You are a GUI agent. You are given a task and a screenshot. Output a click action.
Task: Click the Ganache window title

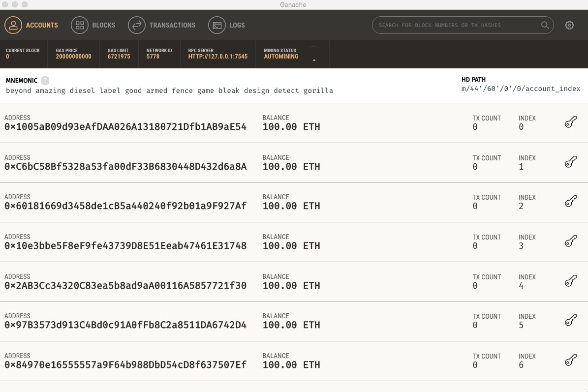293,4
